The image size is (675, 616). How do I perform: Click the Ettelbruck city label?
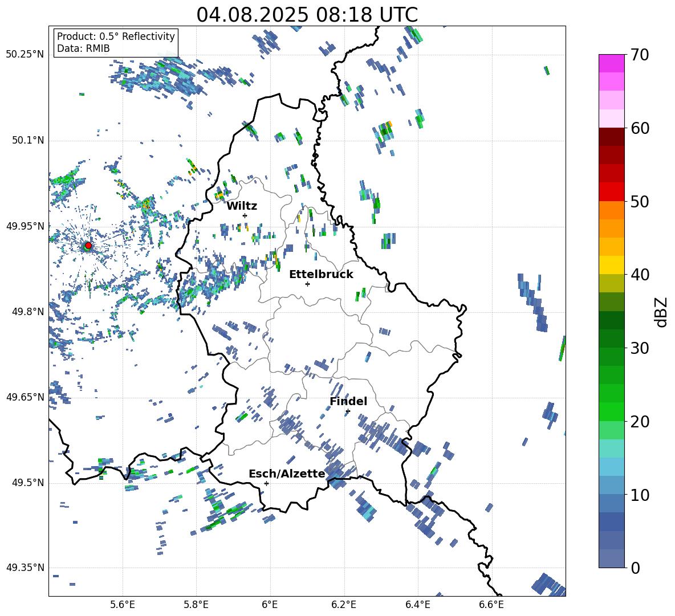321,275
